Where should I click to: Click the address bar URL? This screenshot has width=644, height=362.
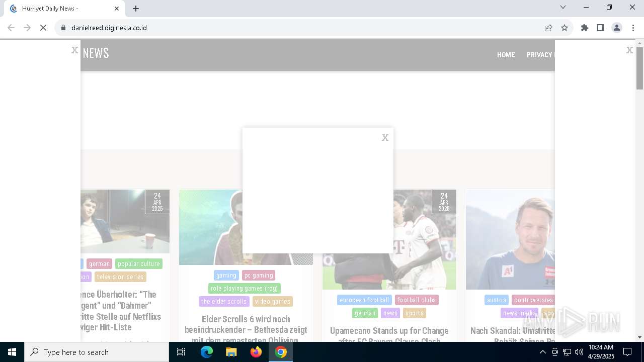109,28
